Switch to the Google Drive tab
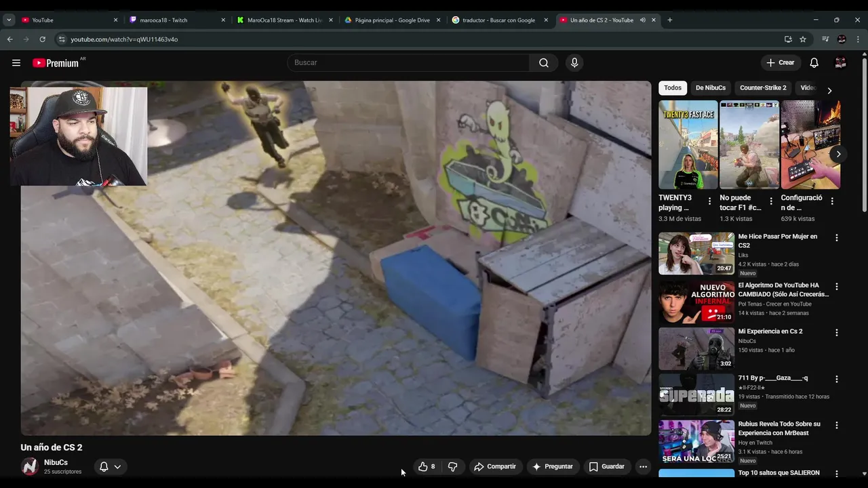The image size is (868, 488). click(392, 20)
